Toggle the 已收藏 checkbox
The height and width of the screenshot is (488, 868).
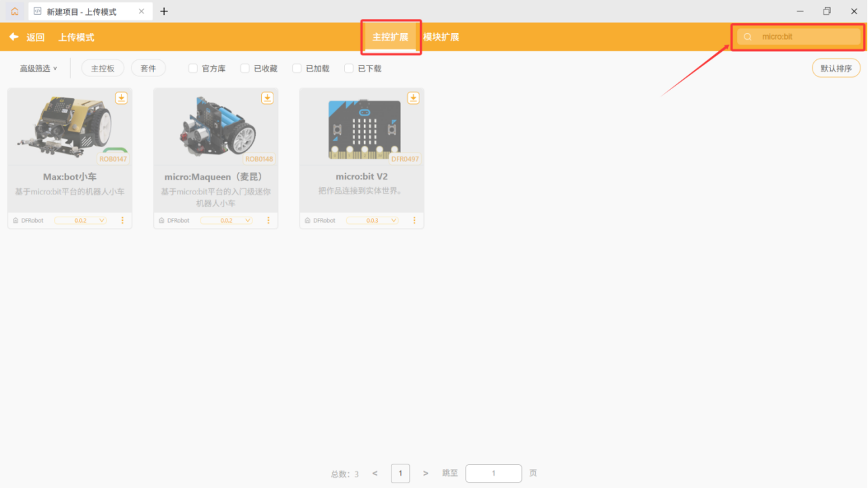245,68
